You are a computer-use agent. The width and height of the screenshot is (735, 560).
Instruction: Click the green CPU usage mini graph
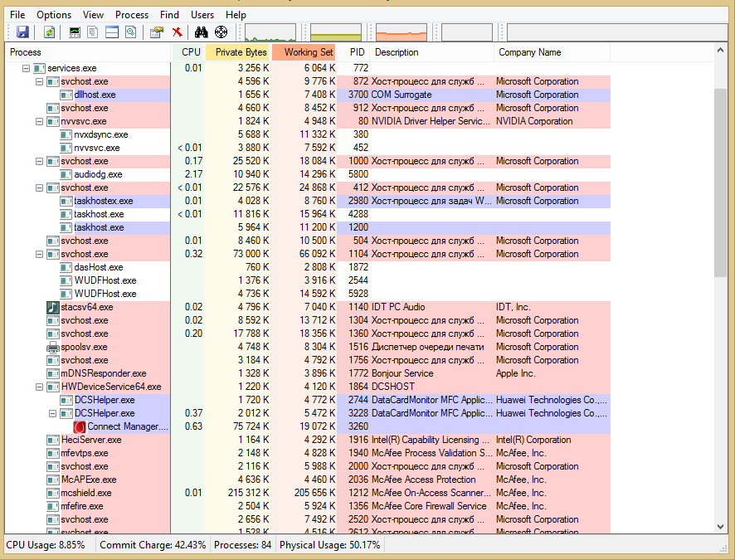[x=270, y=32]
